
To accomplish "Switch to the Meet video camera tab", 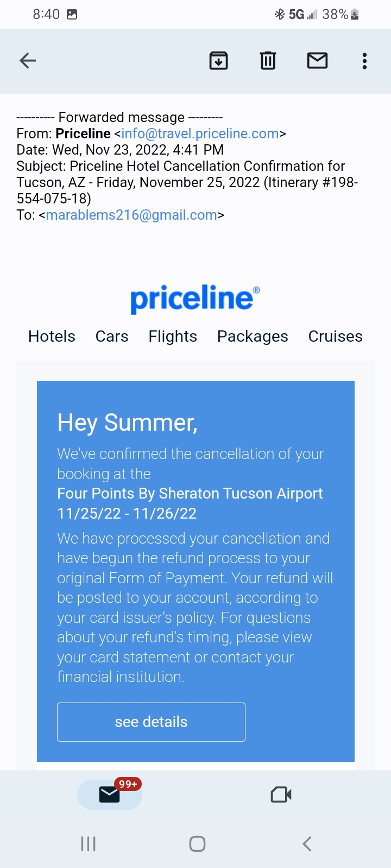I will point(281,795).
